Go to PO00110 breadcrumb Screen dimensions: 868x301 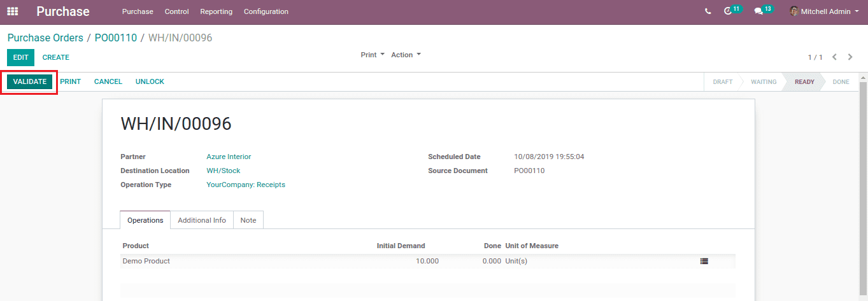(116, 38)
